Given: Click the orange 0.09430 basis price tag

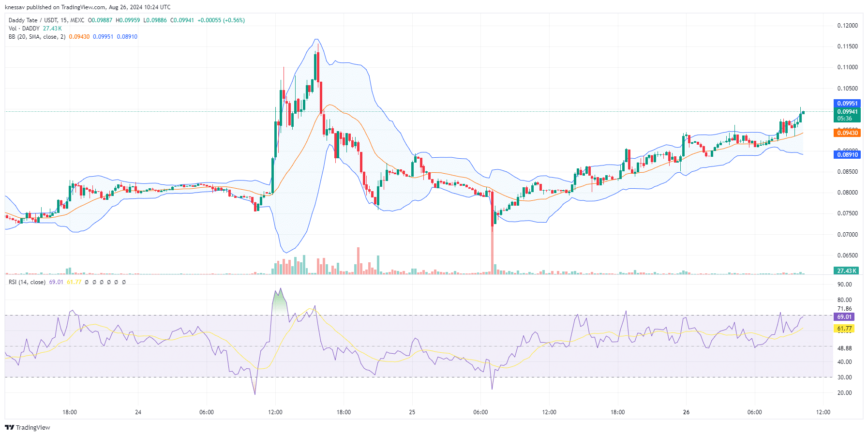Looking at the screenshot, I should coord(847,133).
